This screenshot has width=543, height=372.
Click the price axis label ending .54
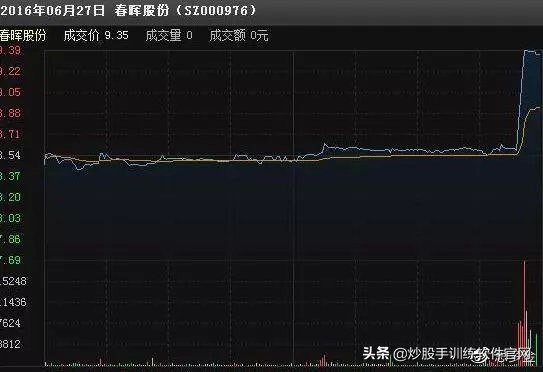10,155
